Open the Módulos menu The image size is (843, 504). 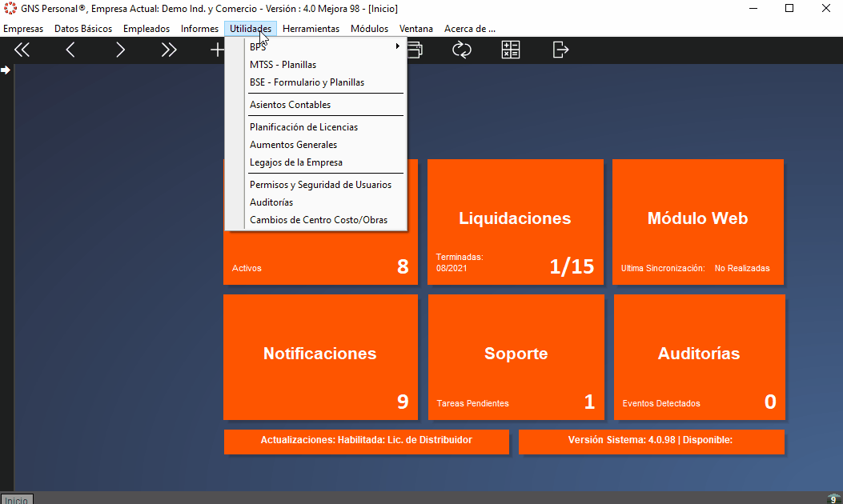click(369, 29)
